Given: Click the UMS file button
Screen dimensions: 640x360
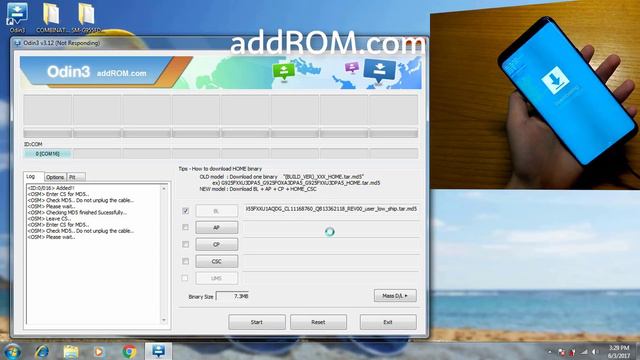Looking at the screenshot, I should (x=216, y=278).
